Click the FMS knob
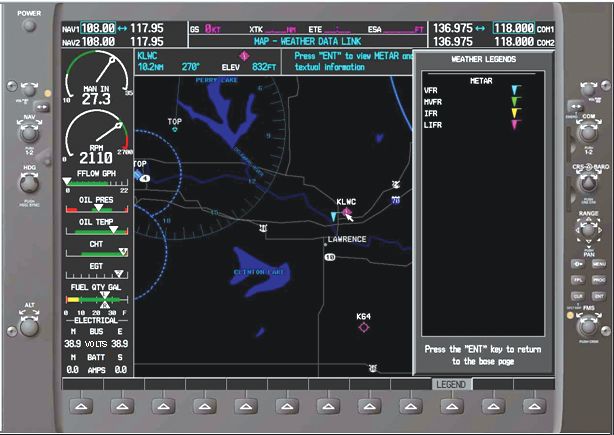614x435 pixels. point(588,326)
